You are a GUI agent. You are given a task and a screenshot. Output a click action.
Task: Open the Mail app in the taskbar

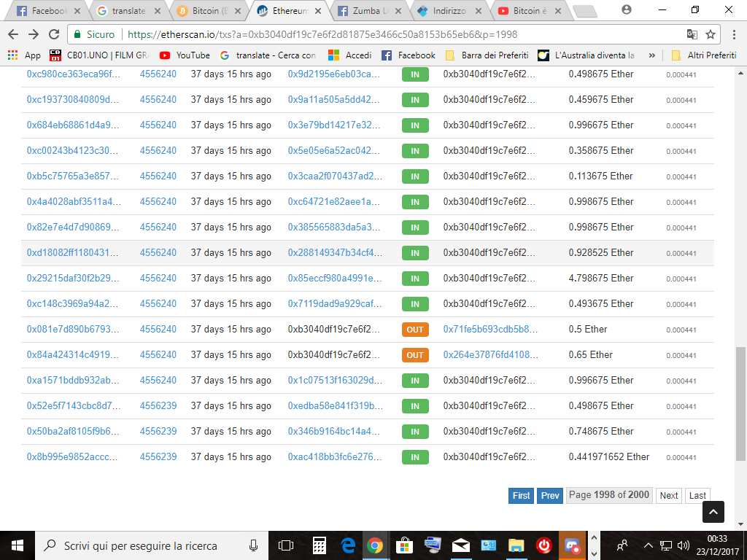point(461,545)
